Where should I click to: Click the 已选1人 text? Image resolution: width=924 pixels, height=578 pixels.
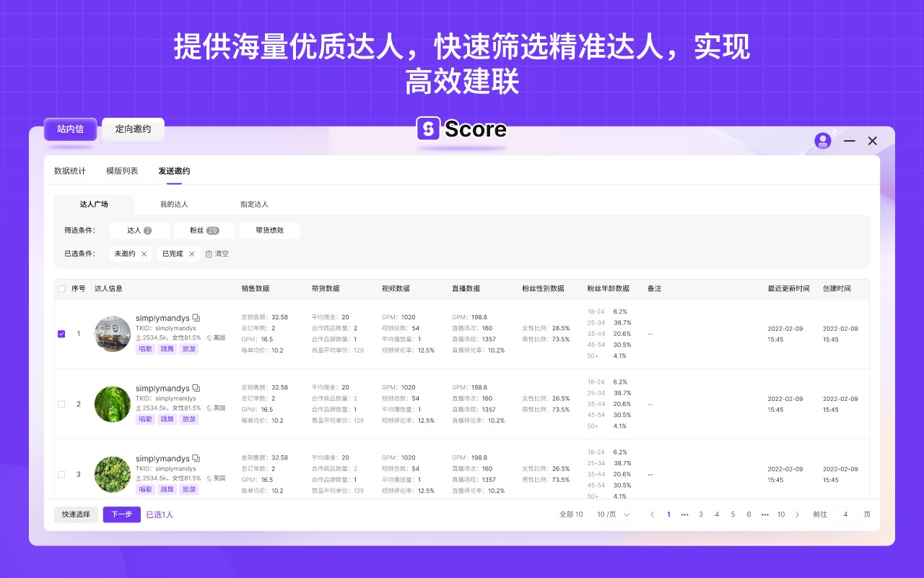[160, 514]
